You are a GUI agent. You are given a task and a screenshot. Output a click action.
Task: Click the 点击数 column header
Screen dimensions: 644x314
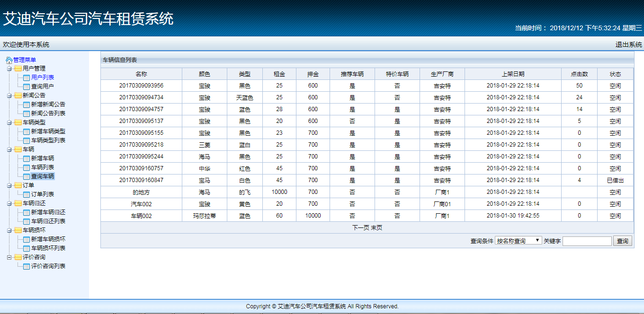pyautogui.click(x=580, y=74)
